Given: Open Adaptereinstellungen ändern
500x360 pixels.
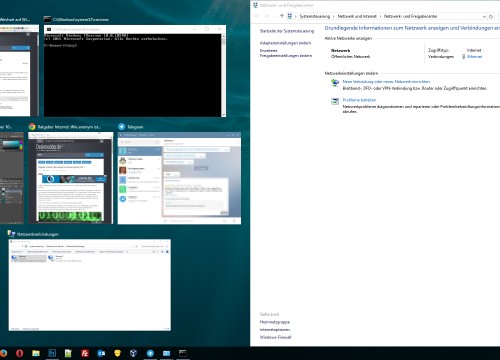Looking at the screenshot, I should click(285, 43).
